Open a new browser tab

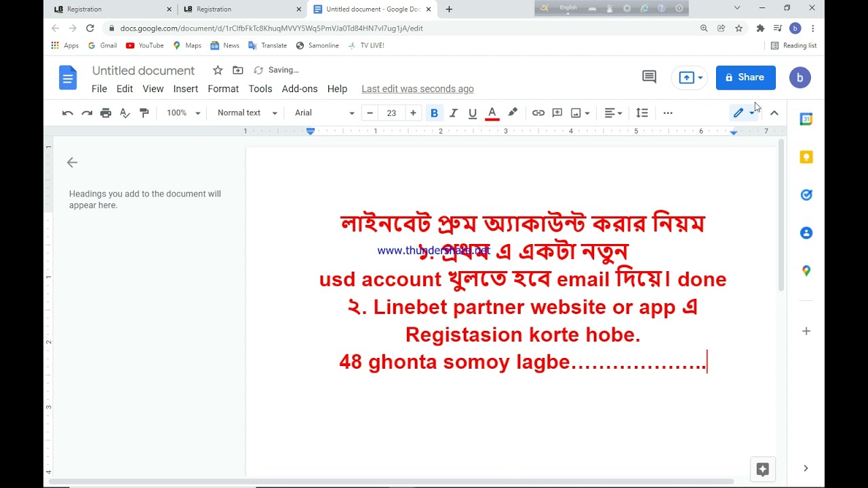click(x=449, y=9)
